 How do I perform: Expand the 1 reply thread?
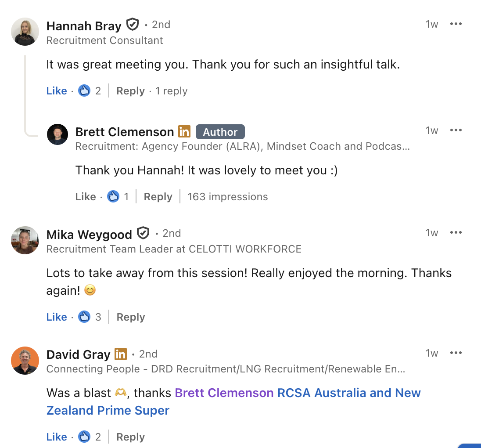[x=172, y=91]
